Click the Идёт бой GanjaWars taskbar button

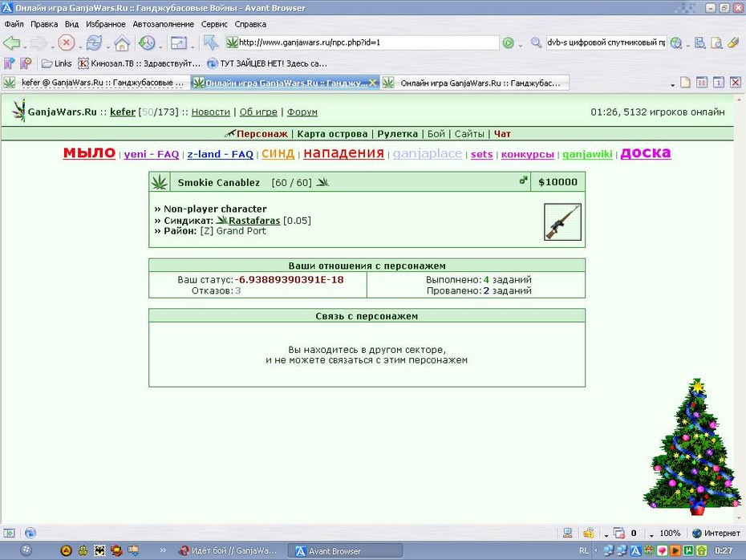[229, 551]
